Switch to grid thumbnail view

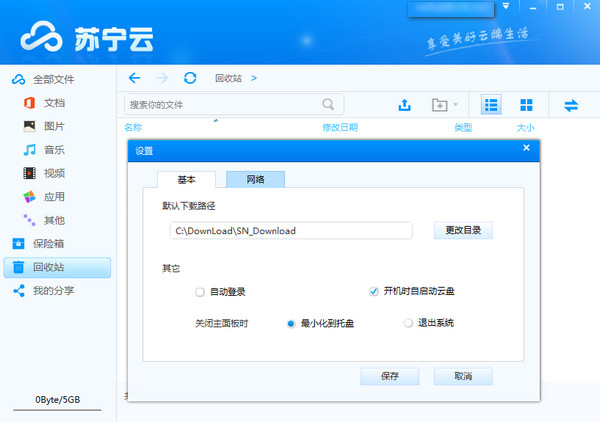click(x=526, y=105)
